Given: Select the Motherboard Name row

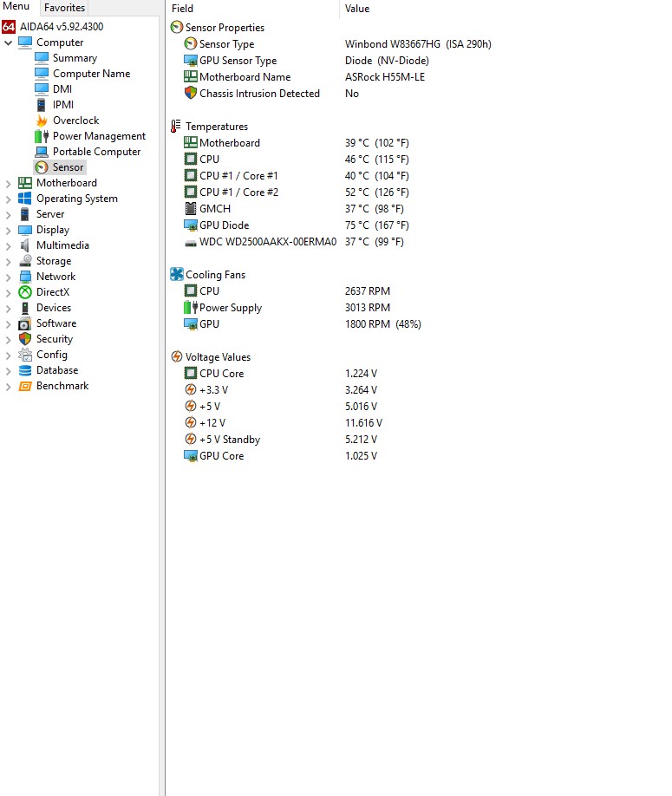Looking at the screenshot, I should [x=304, y=77].
